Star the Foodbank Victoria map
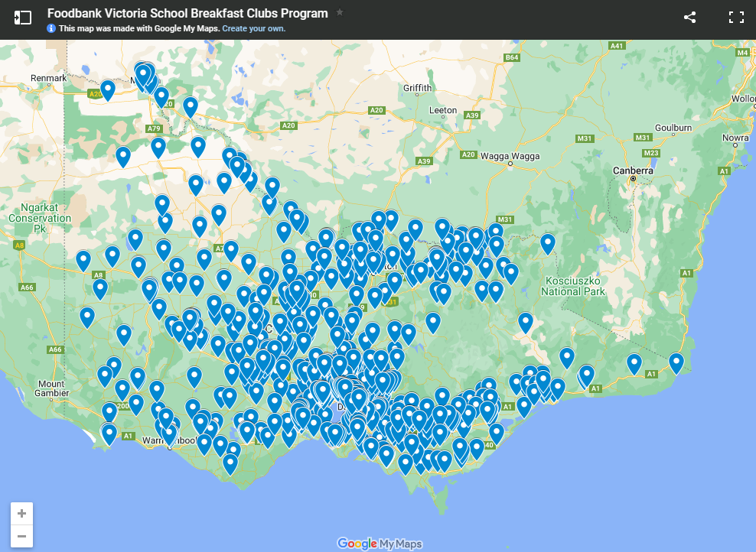The height and width of the screenshot is (552, 756). (340, 12)
